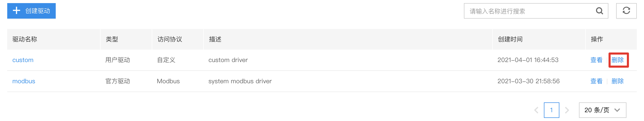
Task: Click 查看 for the modbus driver
Action: [x=596, y=81]
